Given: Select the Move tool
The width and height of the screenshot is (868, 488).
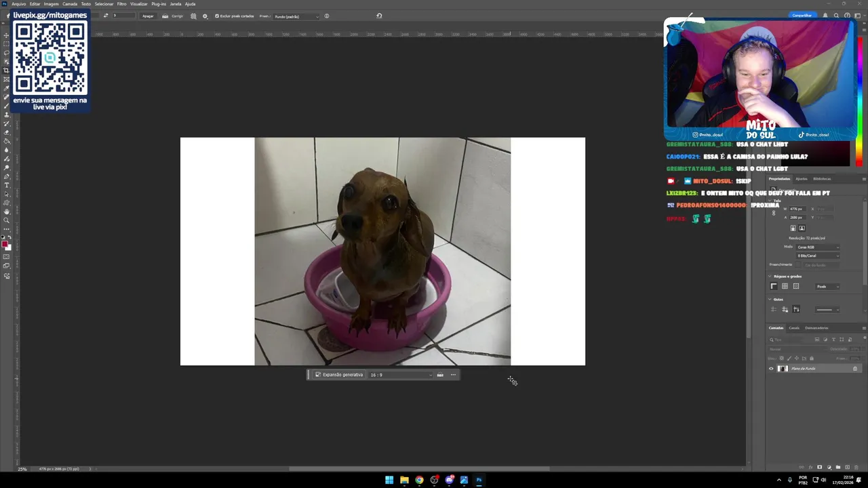Looking at the screenshot, I should pyautogui.click(x=7, y=35).
